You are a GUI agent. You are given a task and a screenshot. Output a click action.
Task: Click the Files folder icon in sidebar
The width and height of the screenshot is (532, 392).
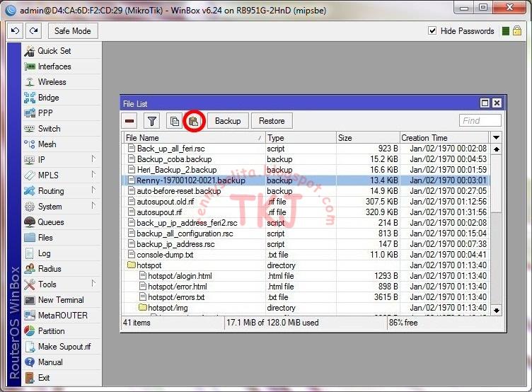[x=30, y=238]
